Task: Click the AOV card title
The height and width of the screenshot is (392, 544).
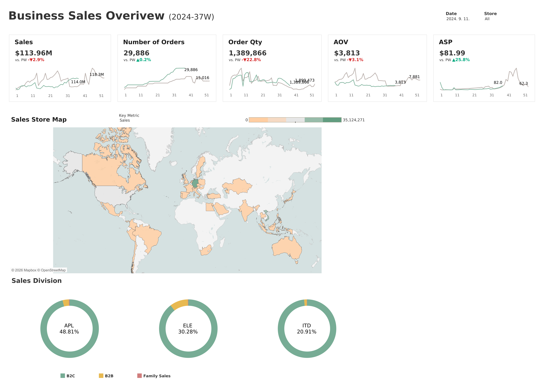Action: click(x=341, y=42)
